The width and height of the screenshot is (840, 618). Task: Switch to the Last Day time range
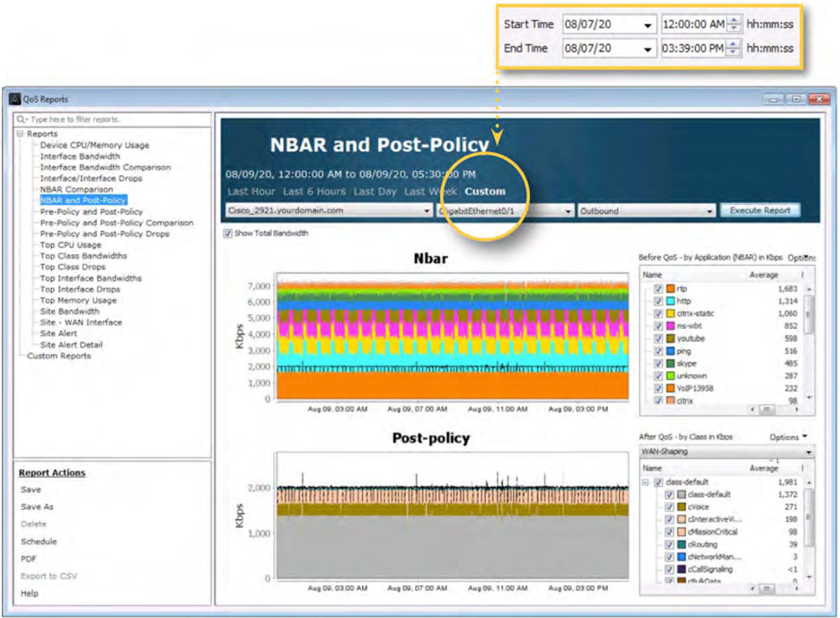(x=374, y=191)
